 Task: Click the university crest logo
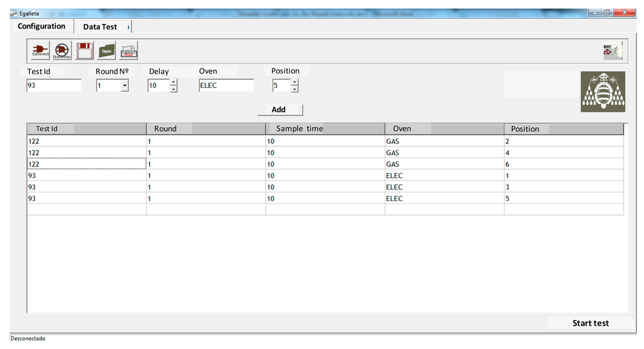coord(602,92)
